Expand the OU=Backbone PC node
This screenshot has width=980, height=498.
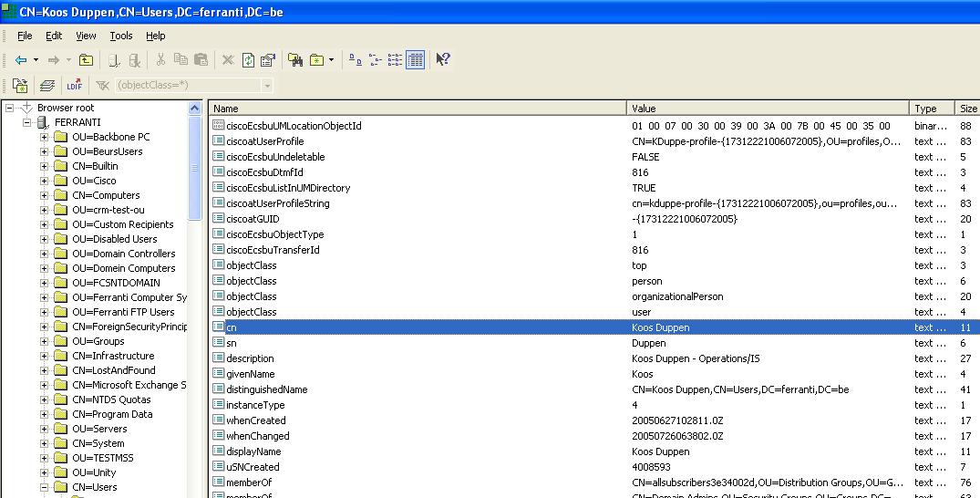coord(45,137)
